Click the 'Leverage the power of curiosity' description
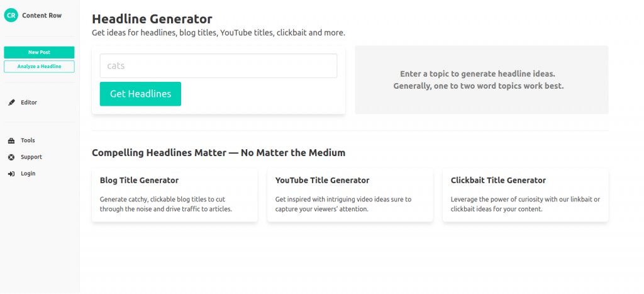 (x=525, y=204)
